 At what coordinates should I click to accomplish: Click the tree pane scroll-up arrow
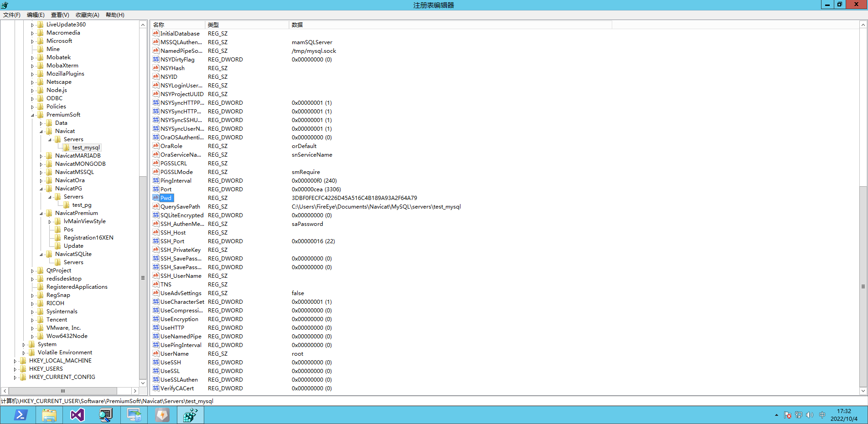point(143,25)
